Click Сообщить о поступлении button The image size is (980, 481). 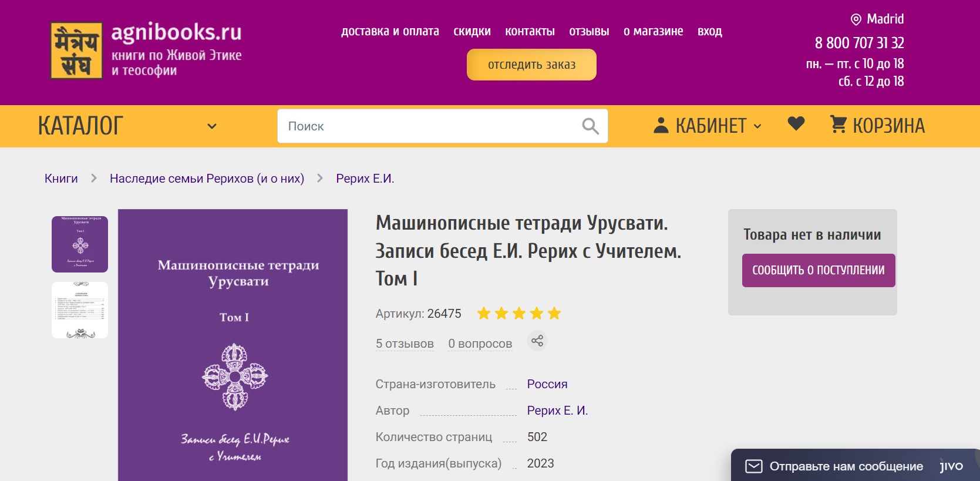pos(818,270)
